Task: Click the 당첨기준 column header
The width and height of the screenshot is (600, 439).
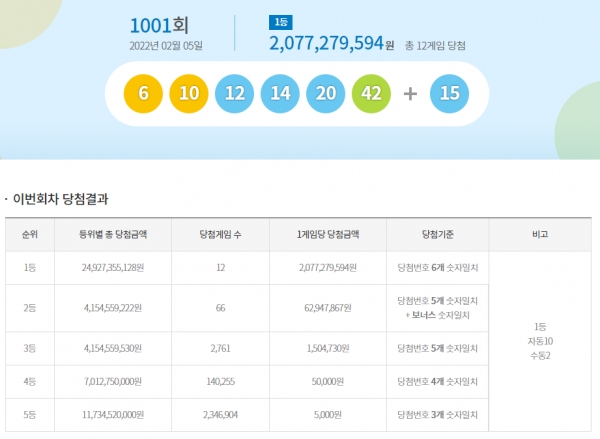Action: point(438,234)
